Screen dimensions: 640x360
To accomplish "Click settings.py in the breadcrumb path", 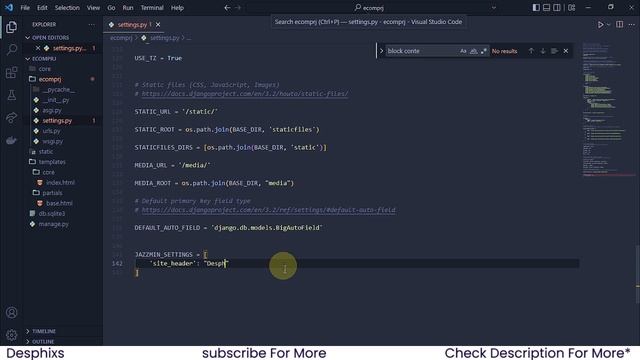I will point(164,38).
